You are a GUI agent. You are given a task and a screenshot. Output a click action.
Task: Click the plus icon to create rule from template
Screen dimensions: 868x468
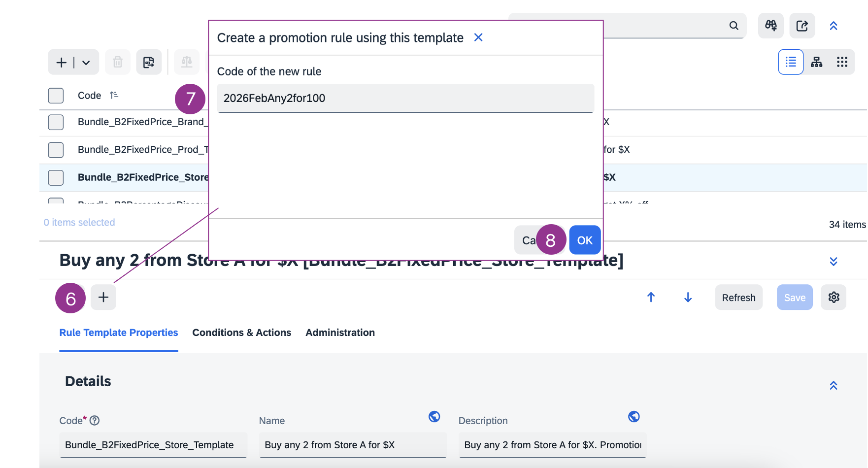[x=103, y=297]
